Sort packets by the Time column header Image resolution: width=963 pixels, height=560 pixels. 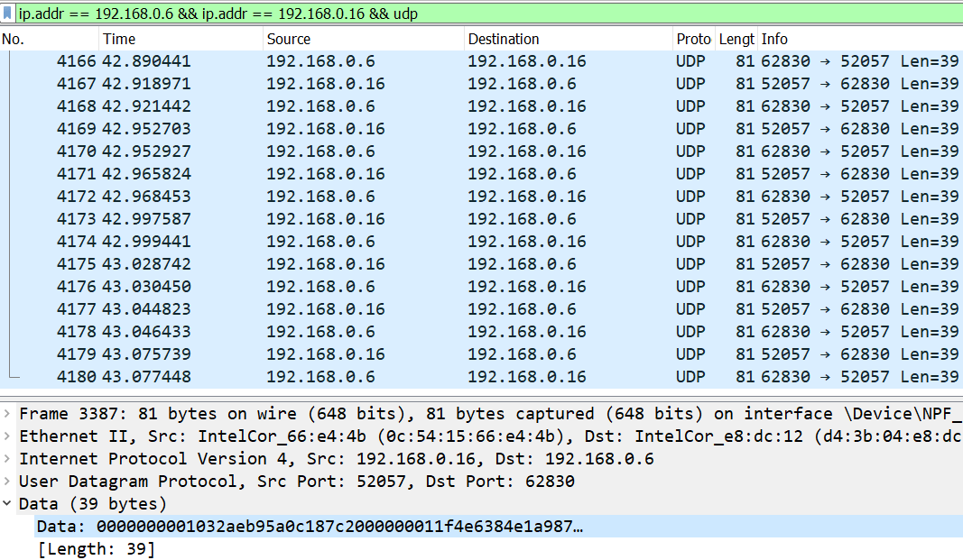pos(181,39)
